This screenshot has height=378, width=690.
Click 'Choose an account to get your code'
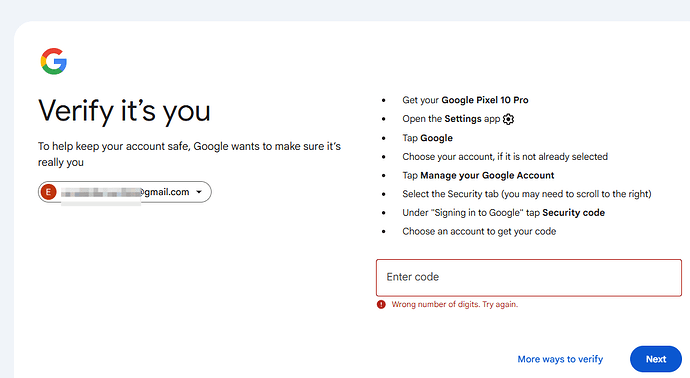[x=479, y=231]
